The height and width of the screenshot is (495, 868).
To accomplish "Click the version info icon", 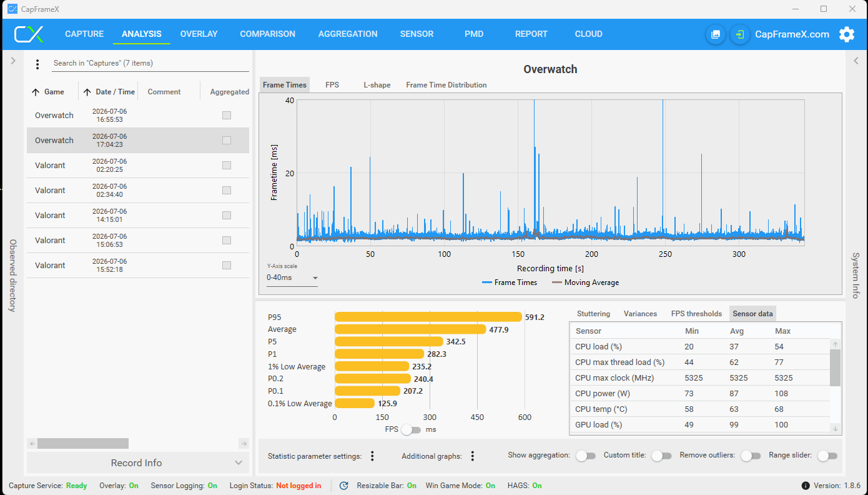I will [806, 486].
